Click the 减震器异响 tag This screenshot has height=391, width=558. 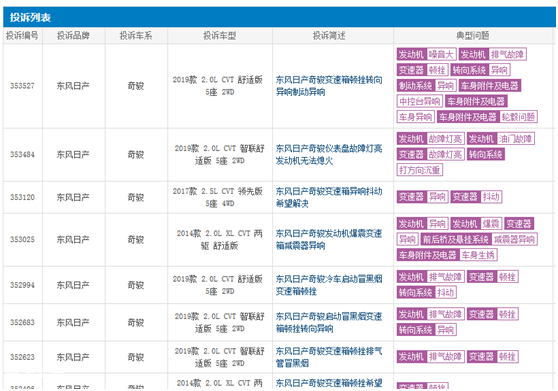pos(514,239)
